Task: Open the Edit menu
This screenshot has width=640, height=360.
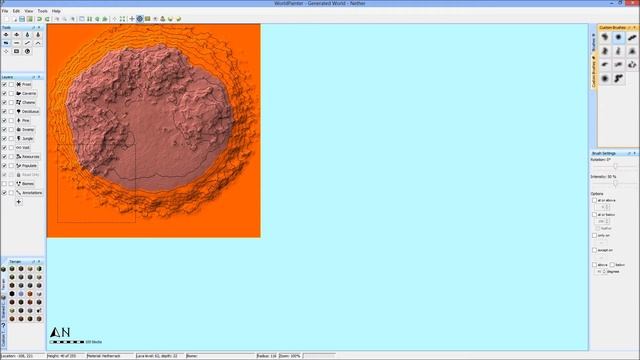Action: click(16, 11)
